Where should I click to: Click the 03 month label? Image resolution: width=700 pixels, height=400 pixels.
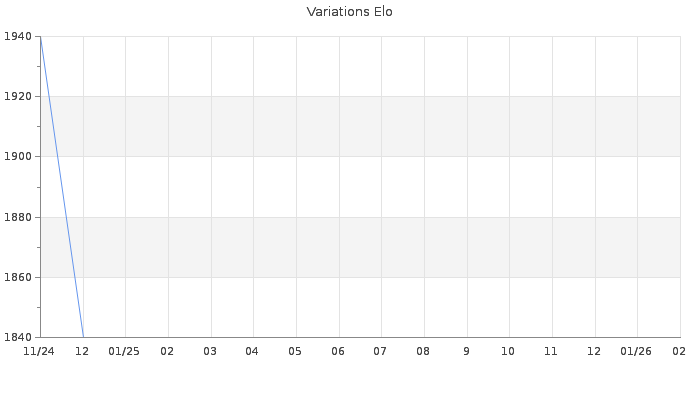[210, 352]
